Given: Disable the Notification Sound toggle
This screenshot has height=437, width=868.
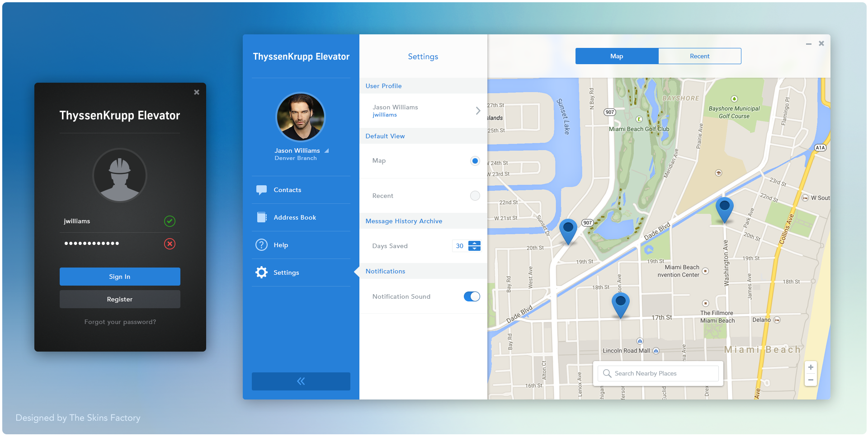Looking at the screenshot, I should pyautogui.click(x=472, y=296).
